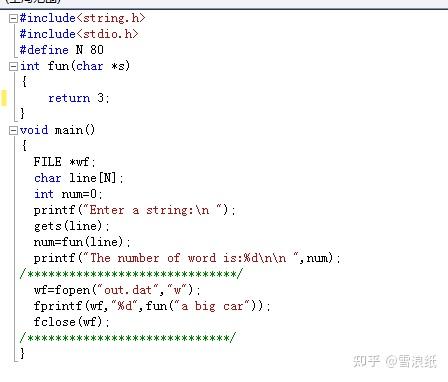Image resolution: width=448 pixels, height=382 pixels.
Task: Click on #include<stdio.h> line
Action: 79,34
